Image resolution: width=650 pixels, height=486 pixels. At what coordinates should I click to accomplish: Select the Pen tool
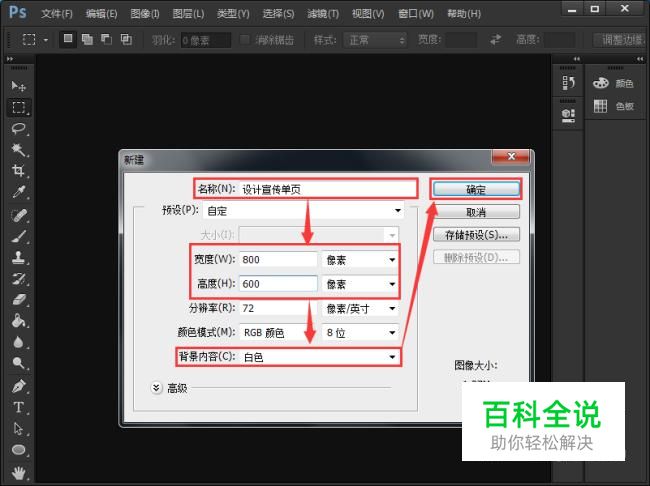click(x=18, y=386)
